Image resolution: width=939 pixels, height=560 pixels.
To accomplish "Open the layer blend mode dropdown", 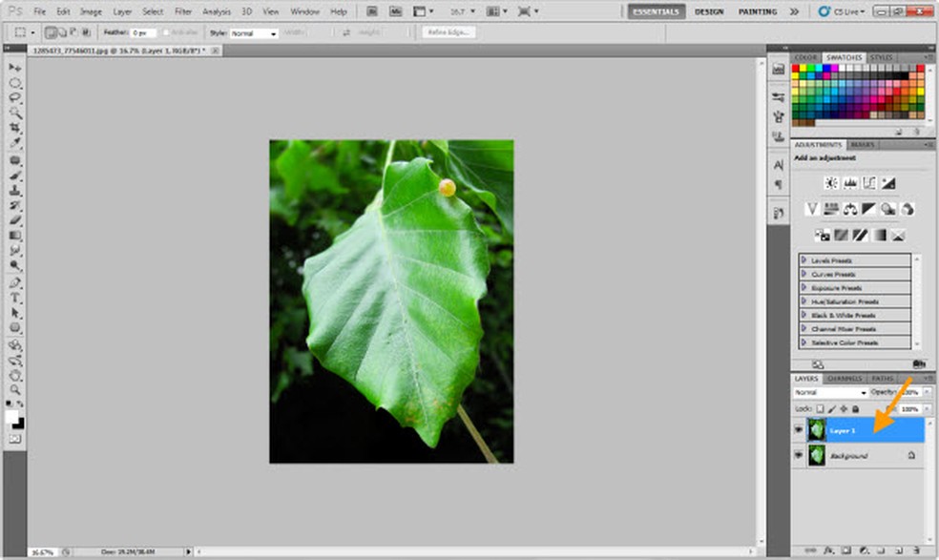I will [x=829, y=392].
